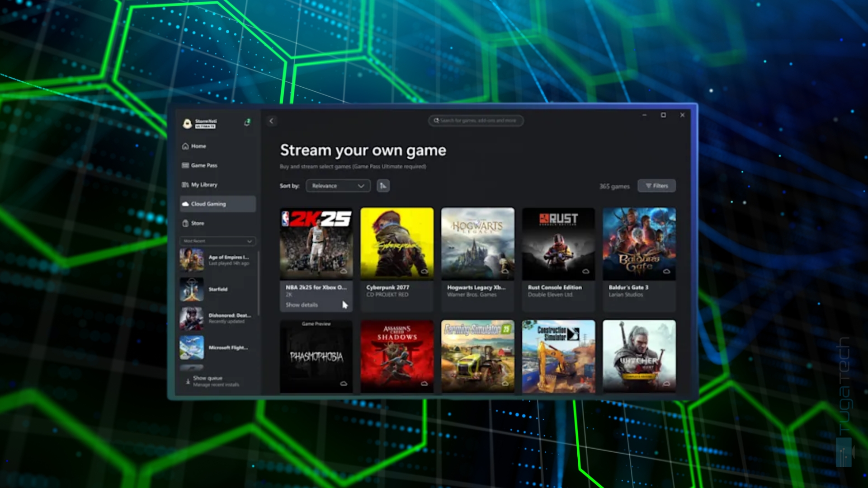Open Starfield in recent list
Viewport: 868px width, 488px height.
217,289
